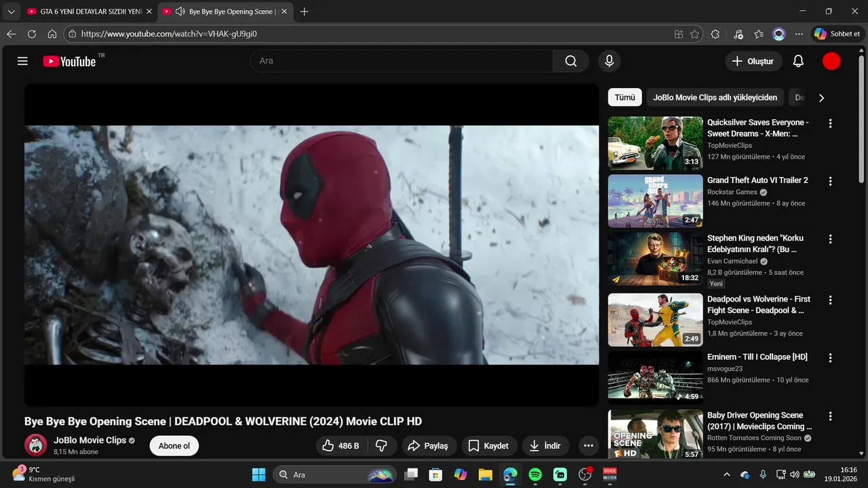Open options for Deadpool vs Wolverine First Fight

pos(830,300)
